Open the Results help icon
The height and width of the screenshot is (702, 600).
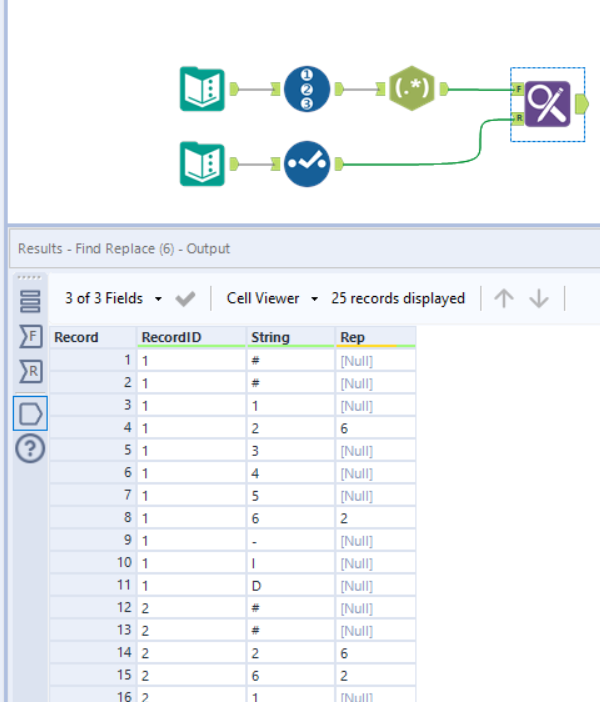30,449
